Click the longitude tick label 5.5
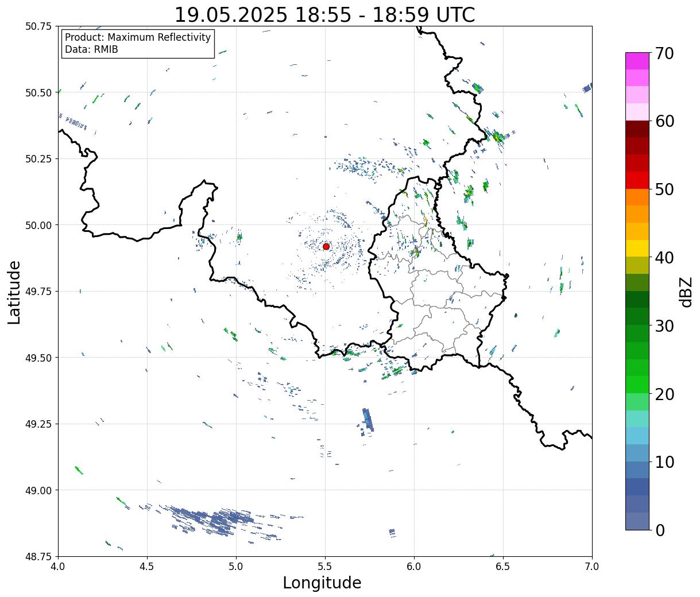This screenshot has width=700, height=597. click(x=325, y=567)
